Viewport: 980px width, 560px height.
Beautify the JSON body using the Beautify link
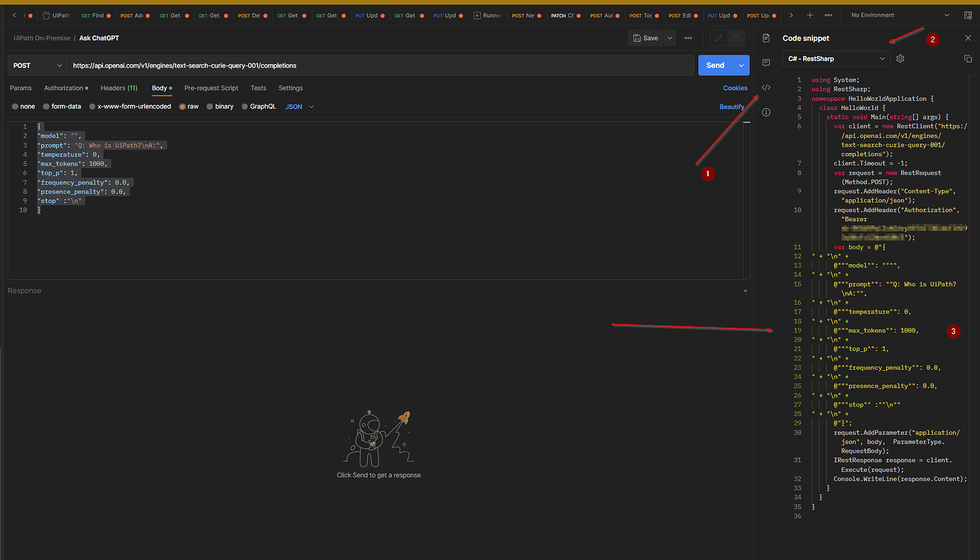pos(731,106)
